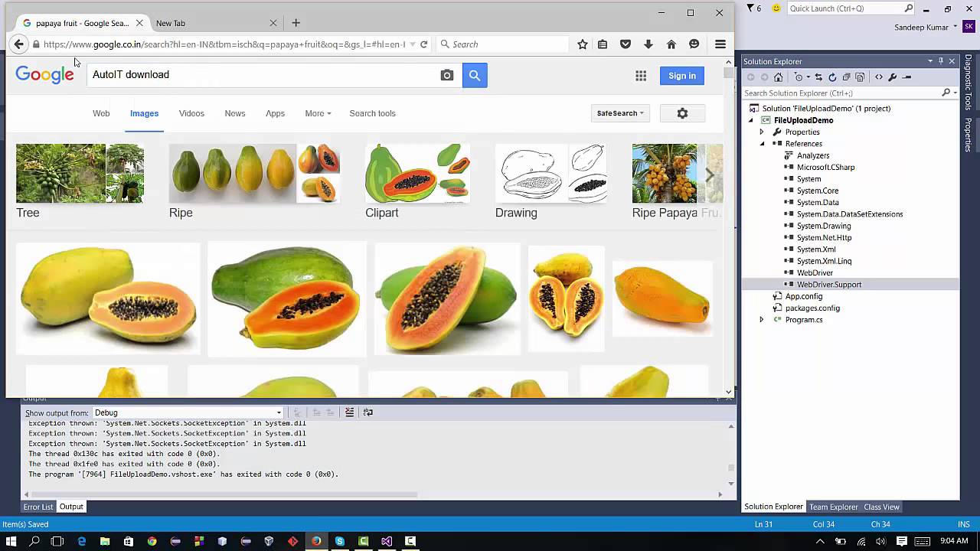Switch to the Class View tab

881,507
